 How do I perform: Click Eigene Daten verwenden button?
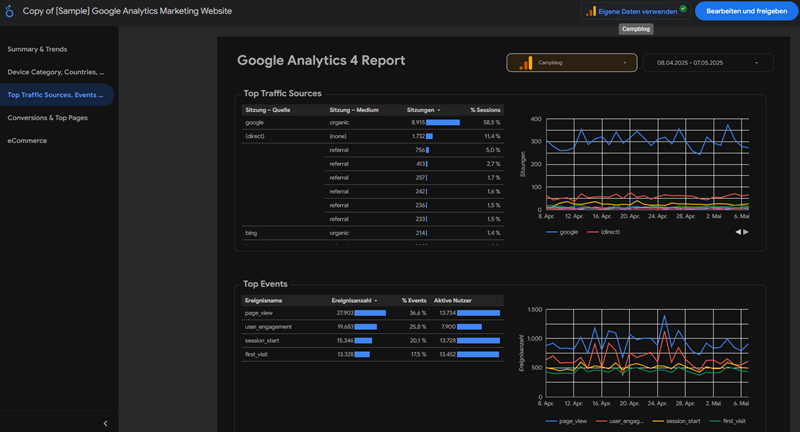click(636, 11)
